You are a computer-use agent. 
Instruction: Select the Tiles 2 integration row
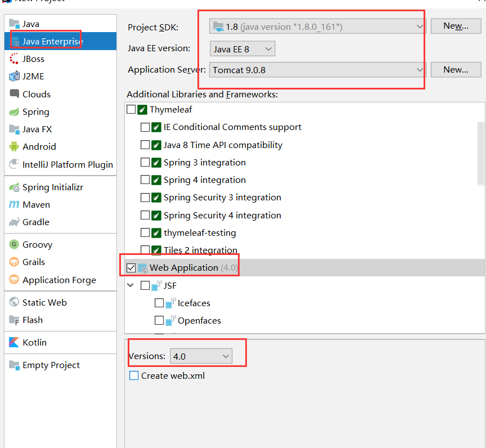coord(305,250)
